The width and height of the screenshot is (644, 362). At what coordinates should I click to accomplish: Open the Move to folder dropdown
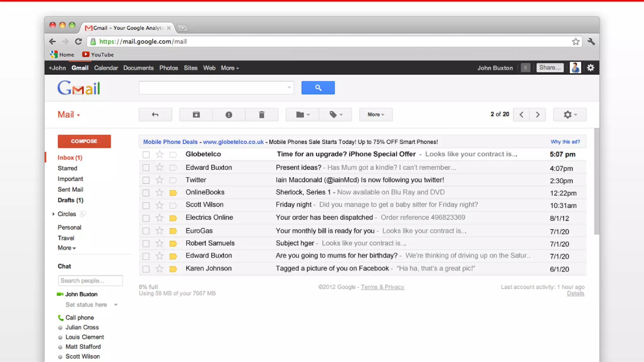pyautogui.click(x=302, y=115)
